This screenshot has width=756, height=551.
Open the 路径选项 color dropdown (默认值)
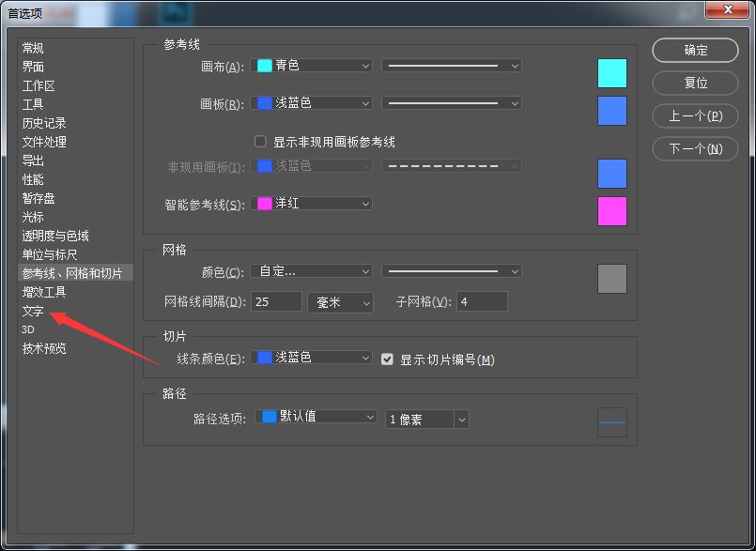point(316,417)
